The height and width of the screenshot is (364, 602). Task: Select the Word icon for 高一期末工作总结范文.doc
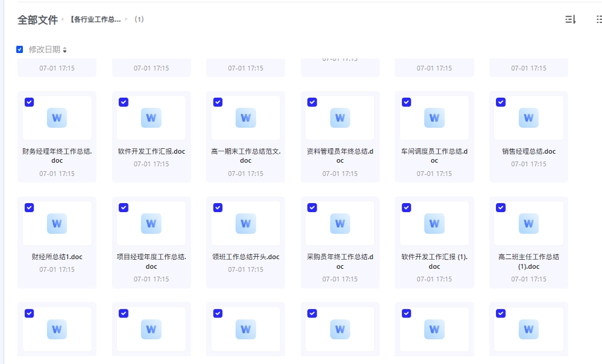246,118
